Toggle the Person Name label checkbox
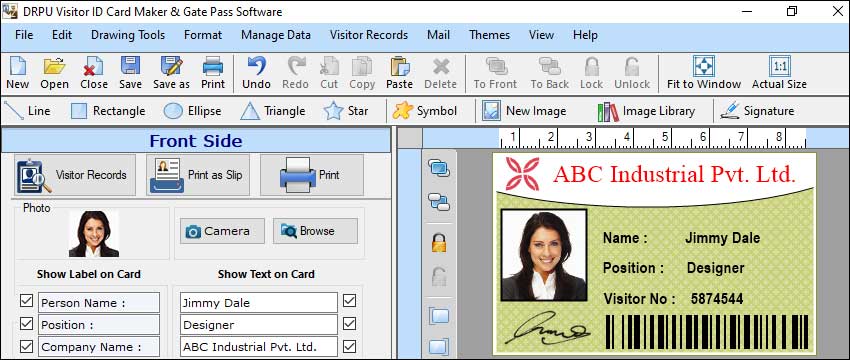The width and height of the screenshot is (850, 360). pyautogui.click(x=26, y=300)
